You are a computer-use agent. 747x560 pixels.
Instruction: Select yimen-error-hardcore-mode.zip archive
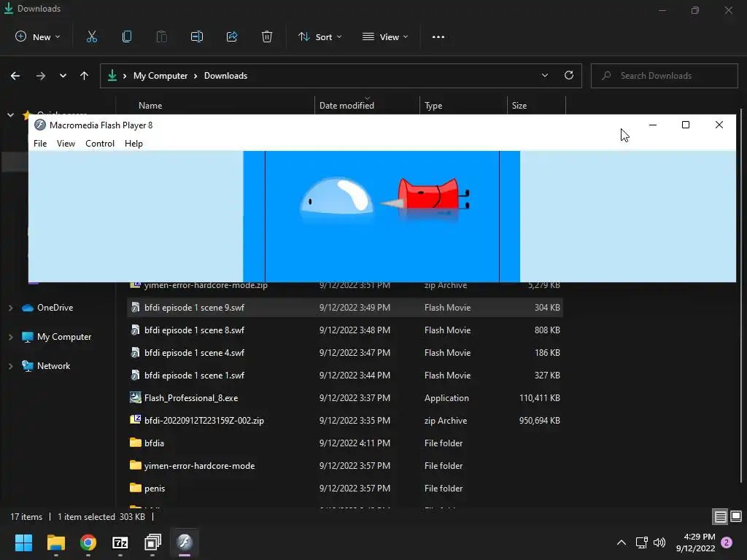click(x=345, y=286)
